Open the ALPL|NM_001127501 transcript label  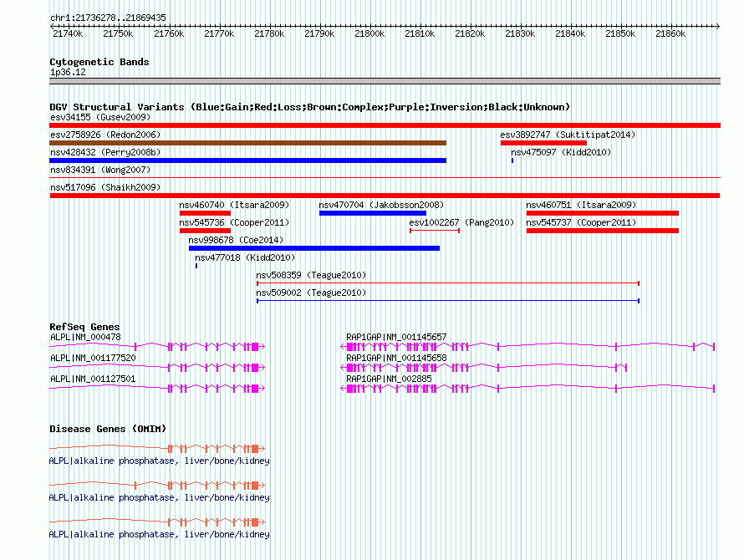[93, 379]
